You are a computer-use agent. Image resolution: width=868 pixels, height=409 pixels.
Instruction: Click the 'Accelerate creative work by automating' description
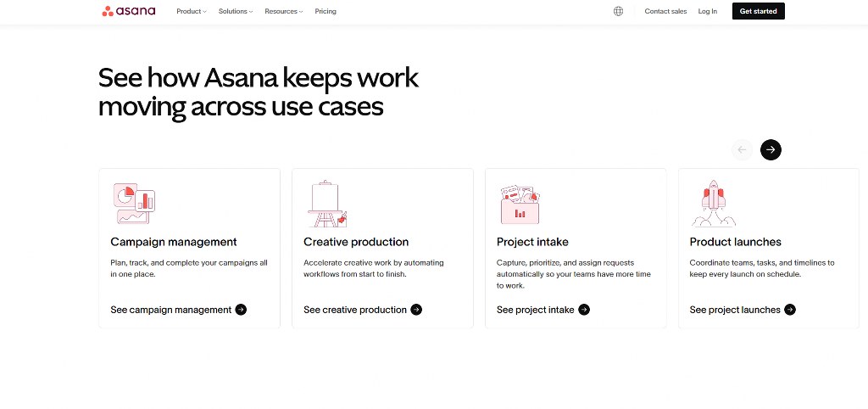coord(374,268)
